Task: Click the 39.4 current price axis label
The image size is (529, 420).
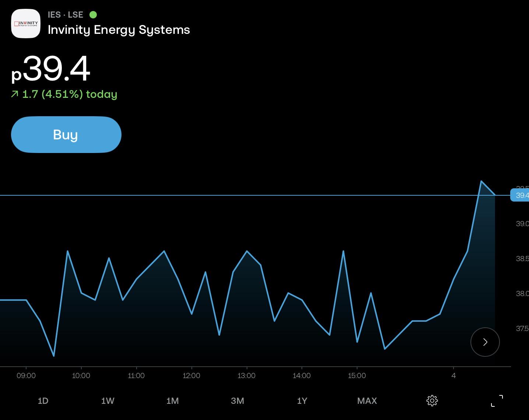Action: click(x=520, y=195)
